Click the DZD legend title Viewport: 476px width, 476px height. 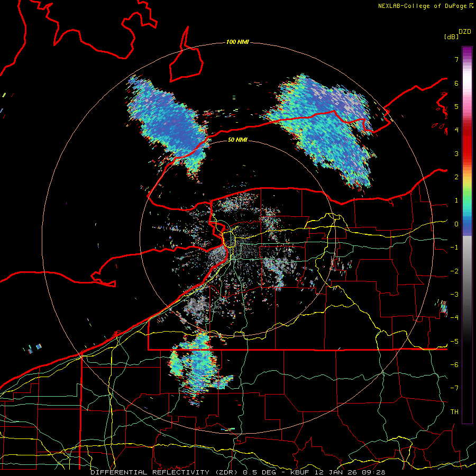[x=465, y=32]
